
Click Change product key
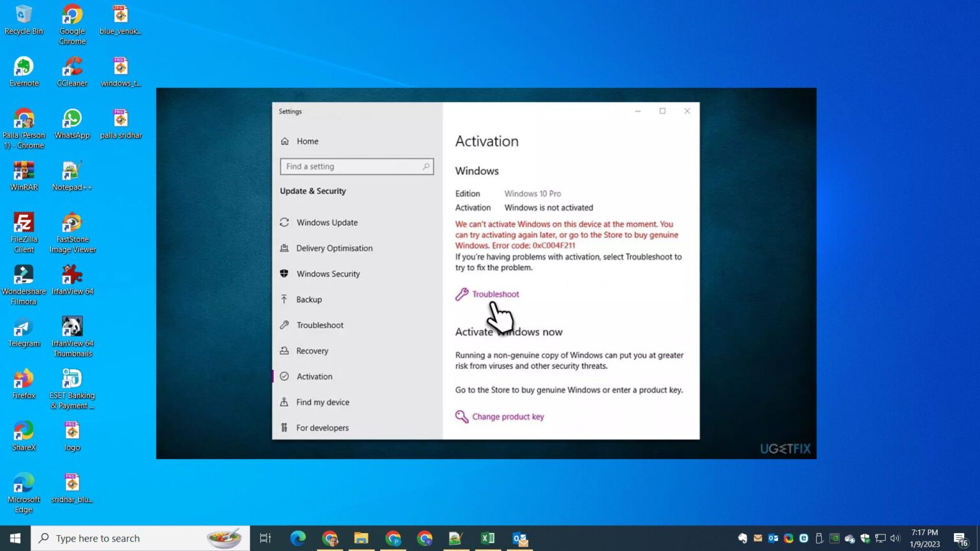(x=507, y=416)
